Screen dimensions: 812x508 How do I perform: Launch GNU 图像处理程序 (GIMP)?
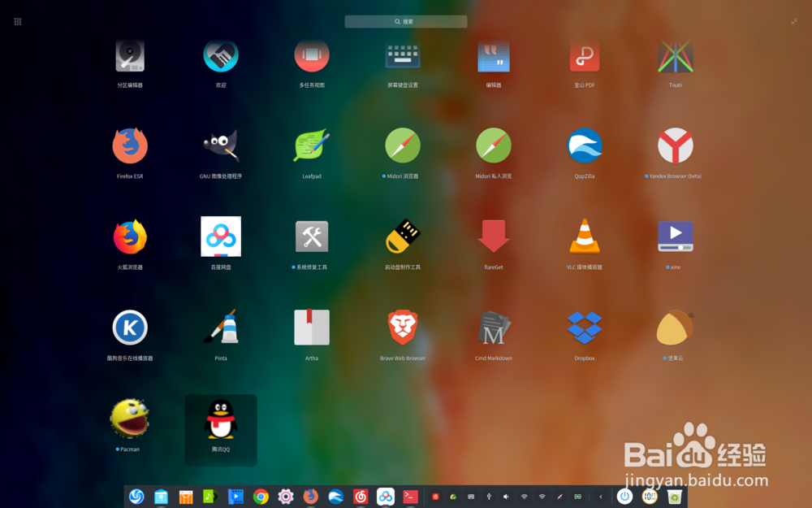coord(221,145)
